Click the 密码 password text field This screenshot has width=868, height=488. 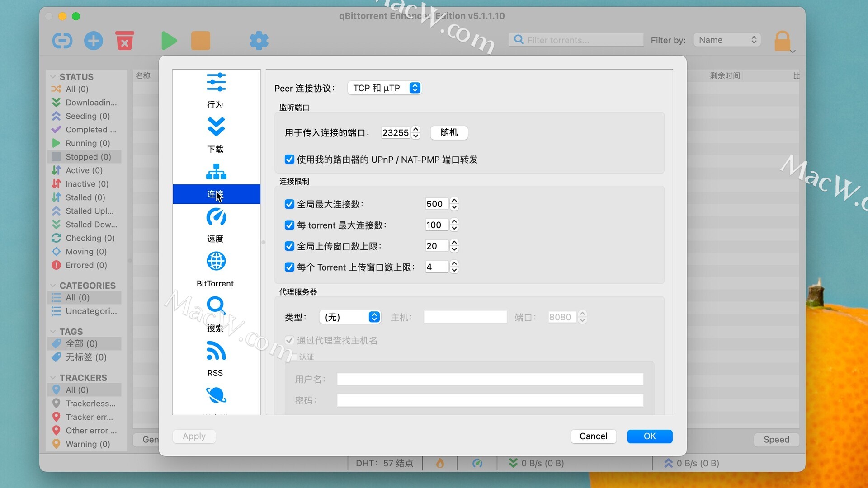[x=490, y=400]
